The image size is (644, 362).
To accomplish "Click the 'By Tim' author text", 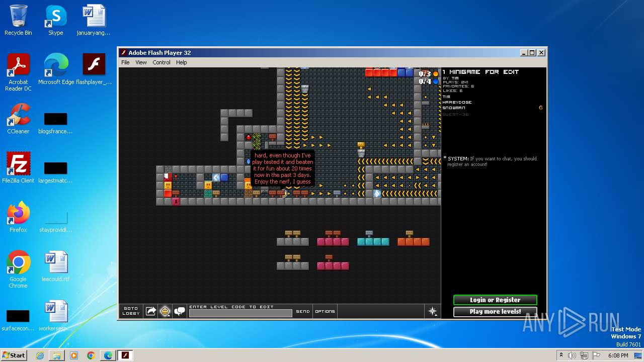I will coord(451,78).
